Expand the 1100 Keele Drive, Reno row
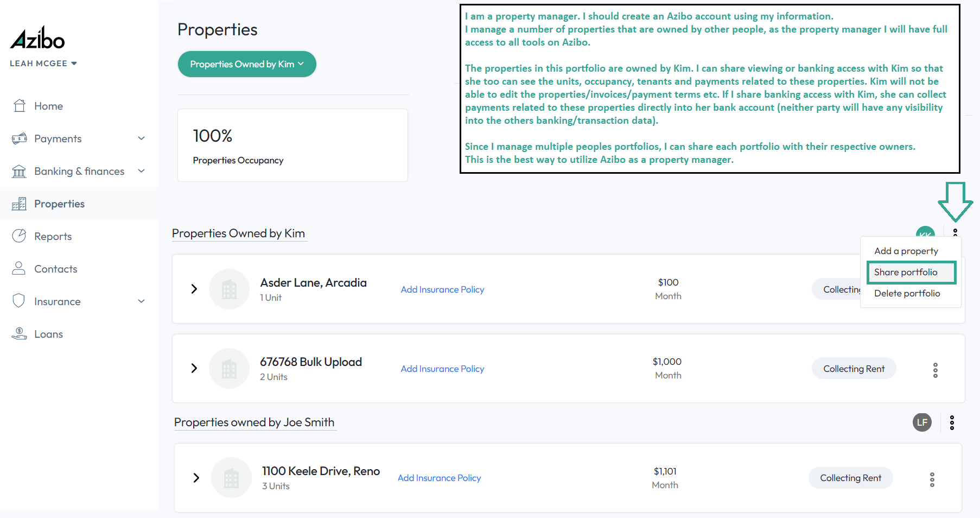 click(x=196, y=478)
